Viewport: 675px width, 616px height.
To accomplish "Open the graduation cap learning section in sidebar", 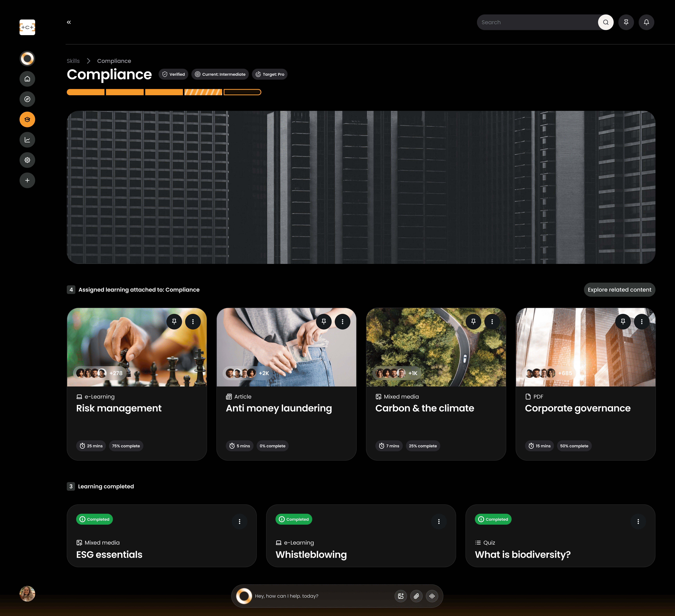I will (27, 119).
